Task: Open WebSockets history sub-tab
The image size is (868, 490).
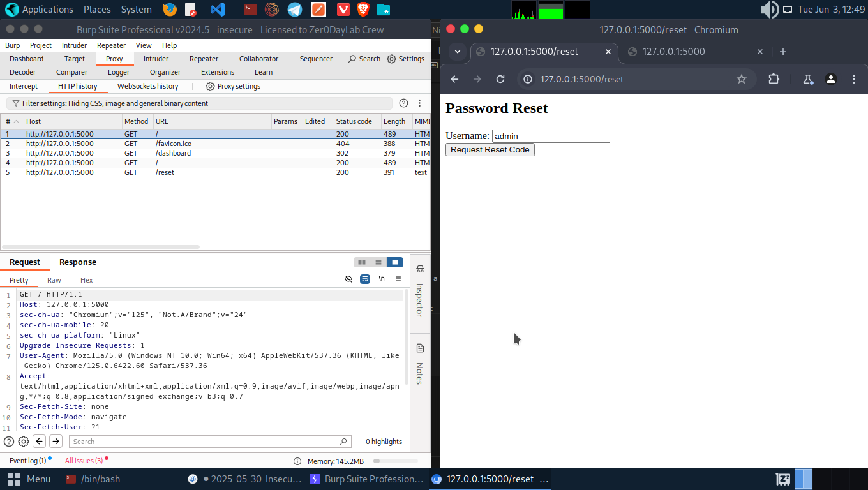Action: point(147,86)
